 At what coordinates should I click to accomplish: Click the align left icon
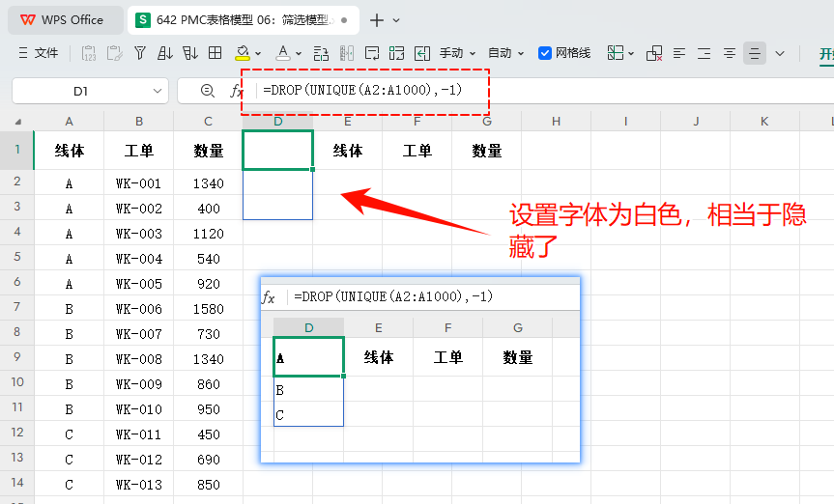pos(678,53)
